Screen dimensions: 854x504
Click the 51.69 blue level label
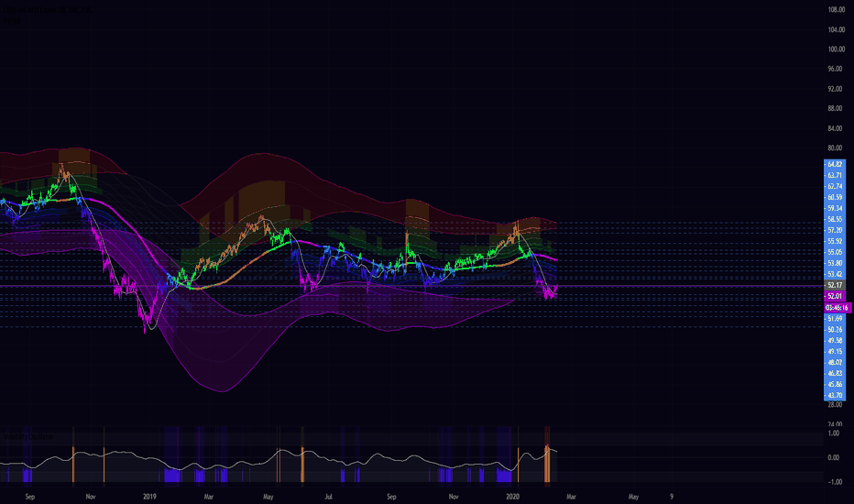[x=835, y=318]
